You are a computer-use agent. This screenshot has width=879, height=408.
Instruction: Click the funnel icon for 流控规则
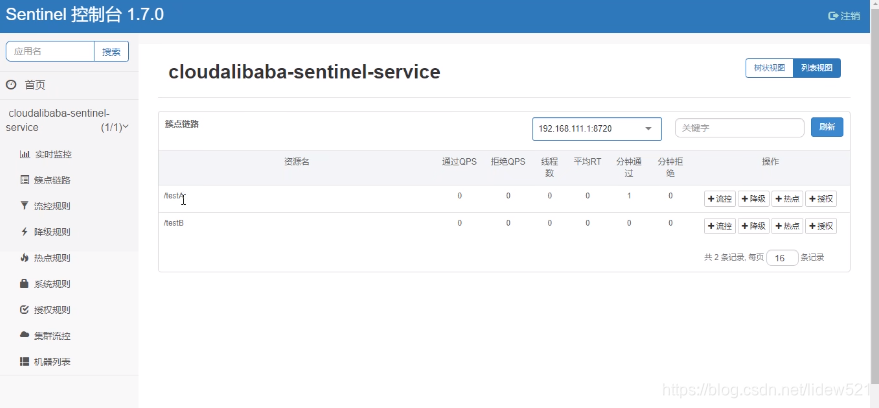24,206
